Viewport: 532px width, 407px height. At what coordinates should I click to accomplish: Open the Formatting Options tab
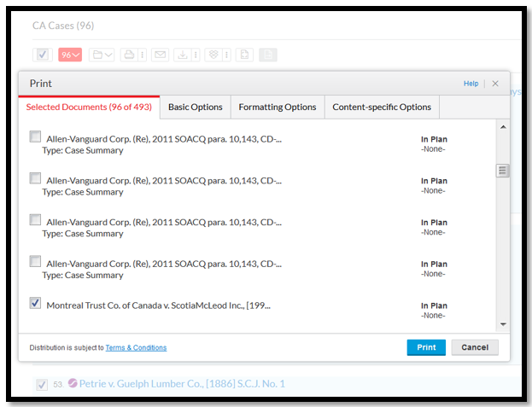(278, 108)
